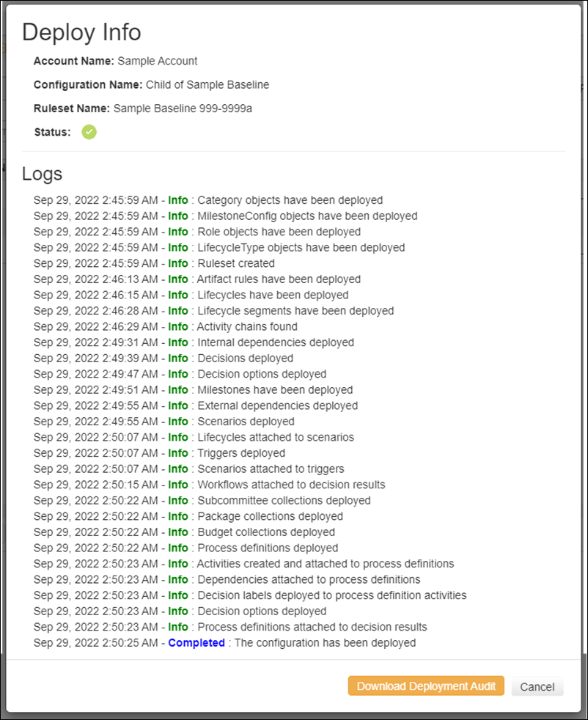This screenshot has width=588, height=720.
Task: Select the Completed log entry link
Action: click(x=196, y=642)
